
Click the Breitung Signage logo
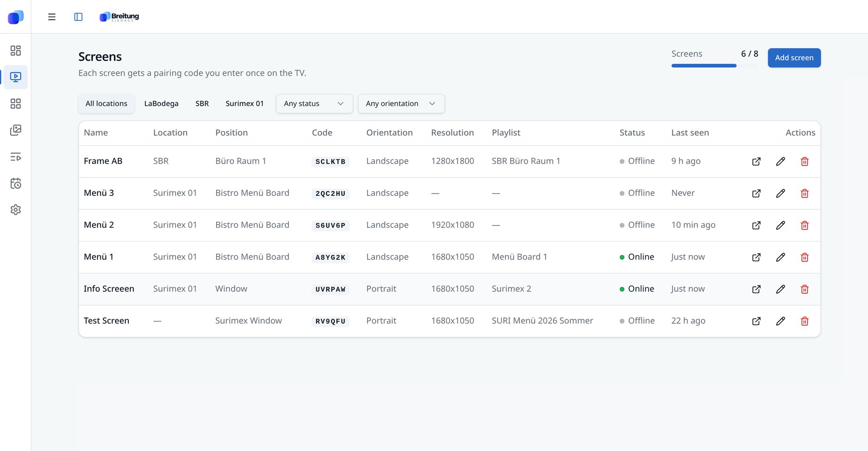point(119,17)
